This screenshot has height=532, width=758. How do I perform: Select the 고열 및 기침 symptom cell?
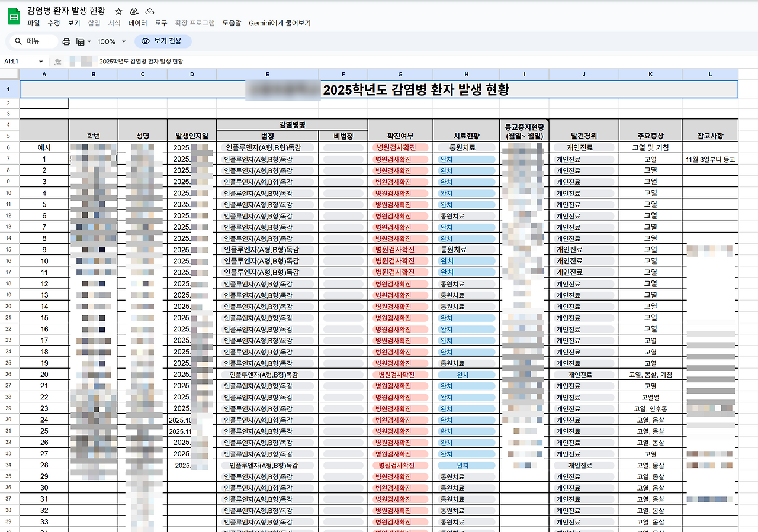tap(651, 147)
